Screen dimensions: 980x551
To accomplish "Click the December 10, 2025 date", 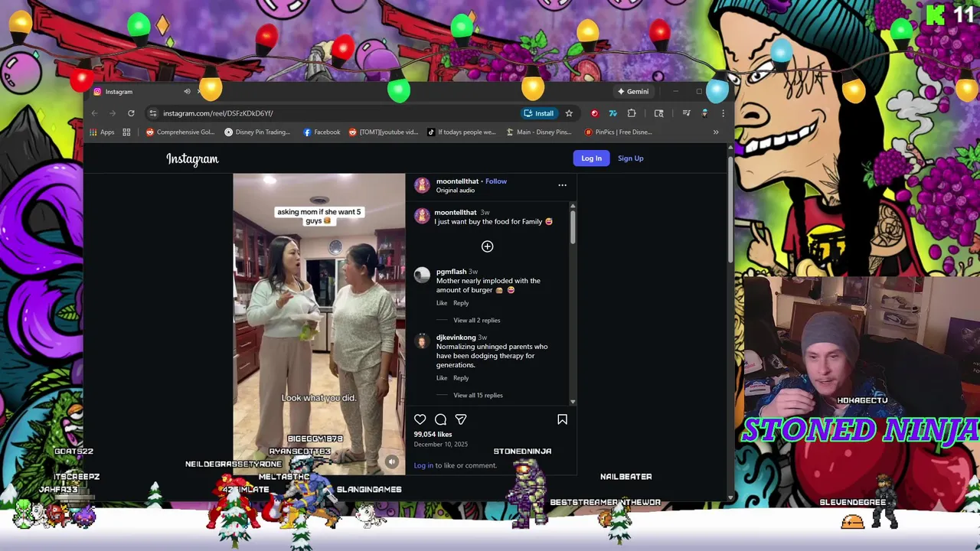I will 440,445.
